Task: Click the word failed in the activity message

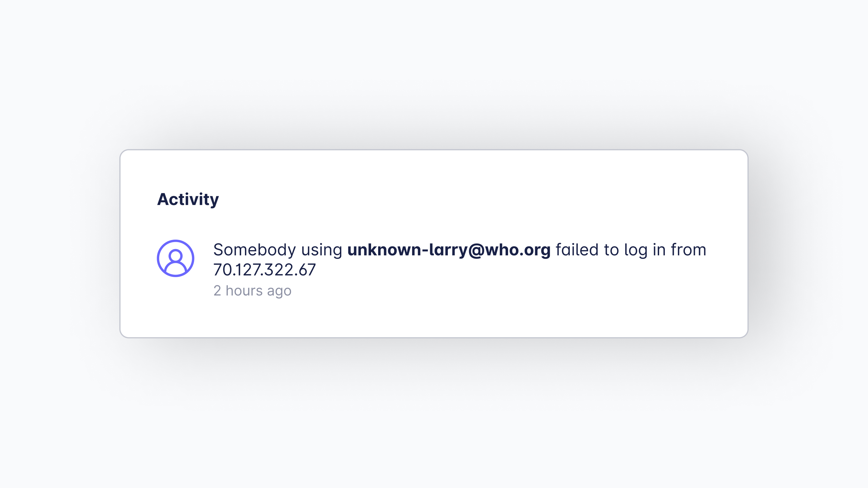Action: click(577, 249)
